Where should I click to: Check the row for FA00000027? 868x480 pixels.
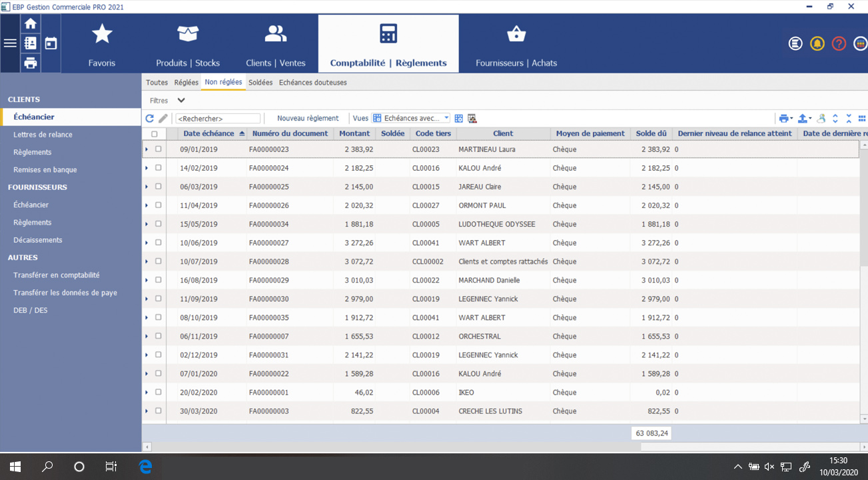tap(159, 243)
